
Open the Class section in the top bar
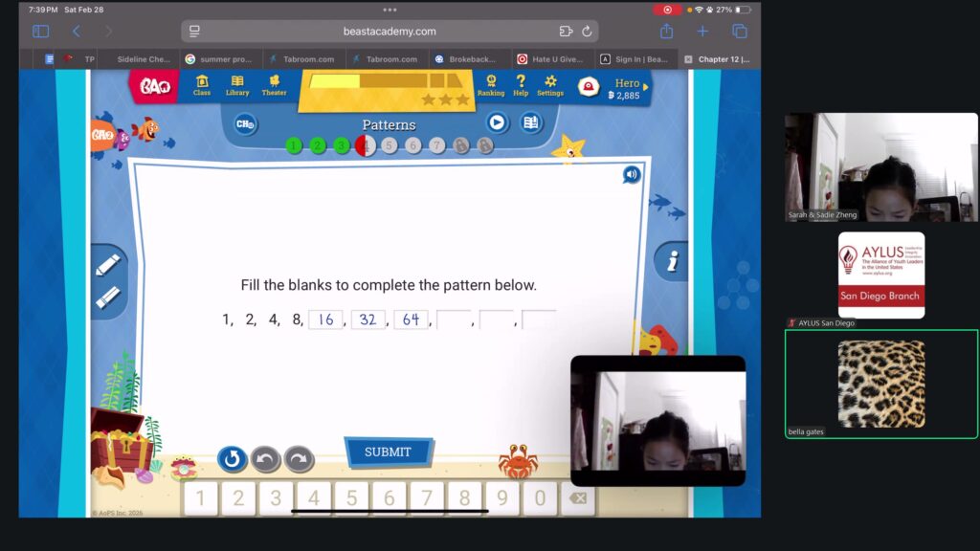[202, 85]
